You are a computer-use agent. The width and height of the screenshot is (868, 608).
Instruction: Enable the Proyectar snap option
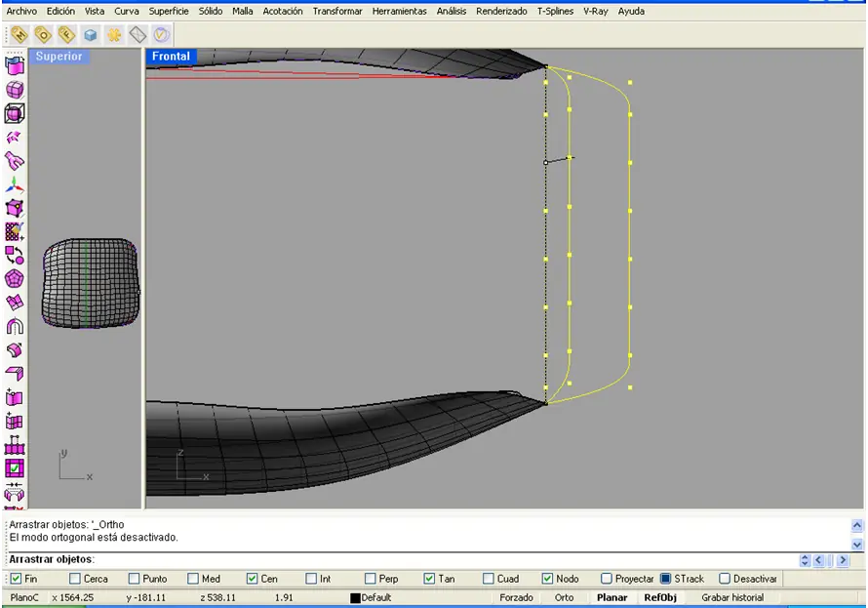click(607, 579)
